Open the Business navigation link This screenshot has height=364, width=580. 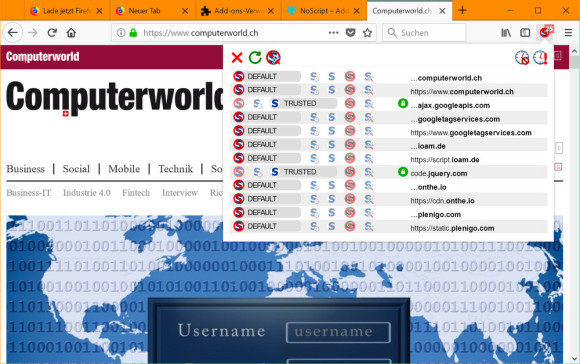[x=26, y=169]
